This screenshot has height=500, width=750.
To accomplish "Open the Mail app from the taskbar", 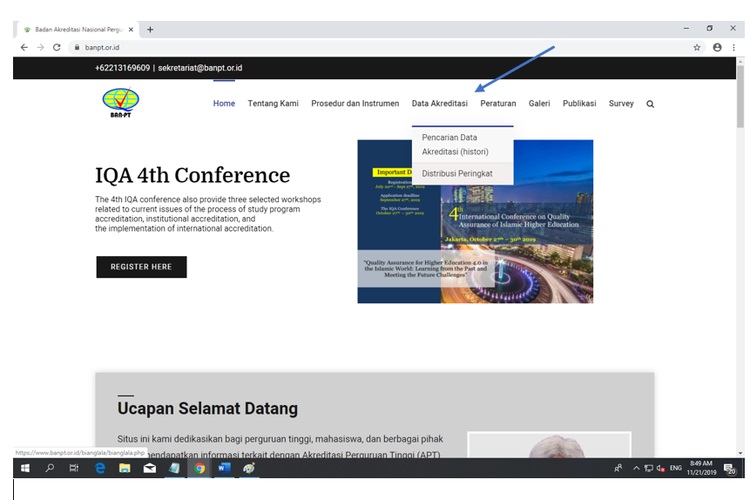I will 150,468.
